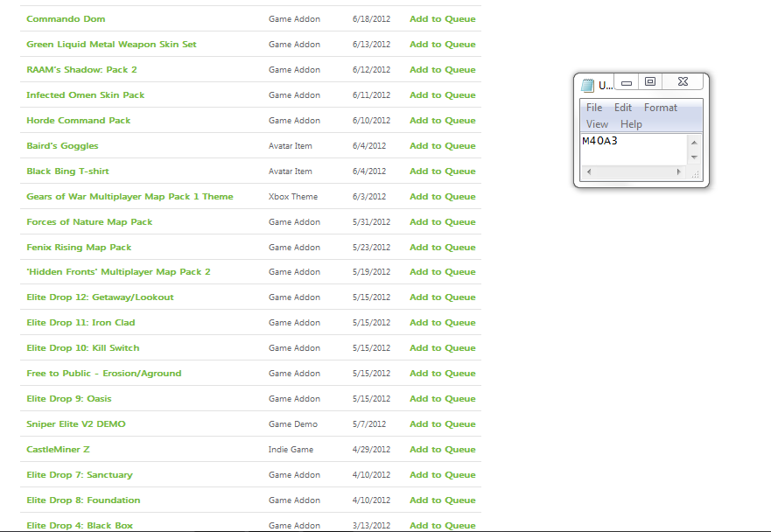Add Elite Drop 9 Oasis to queue
The height and width of the screenshot is (532, 771).
443,399
